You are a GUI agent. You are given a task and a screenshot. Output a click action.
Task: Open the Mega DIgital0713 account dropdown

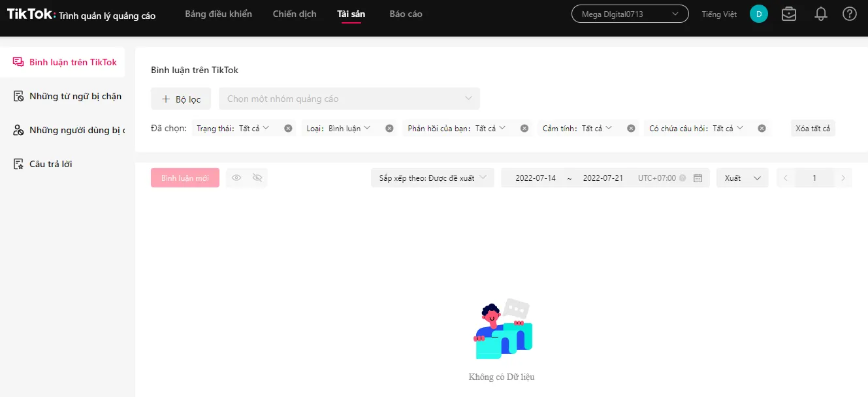630,14
